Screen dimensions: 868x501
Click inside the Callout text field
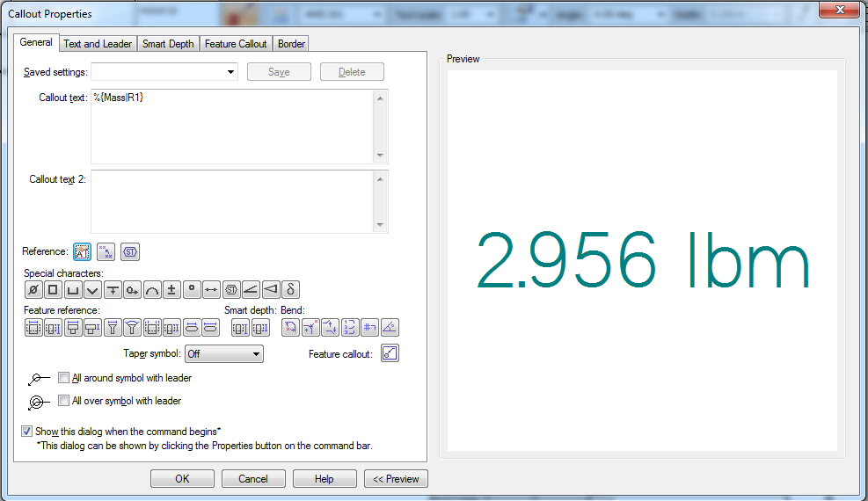[x=232, y=127]
